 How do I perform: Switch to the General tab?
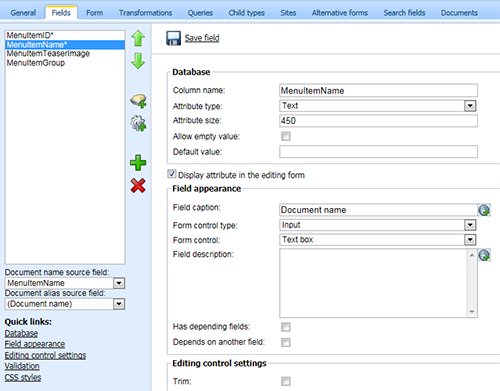tap(23, 13)
